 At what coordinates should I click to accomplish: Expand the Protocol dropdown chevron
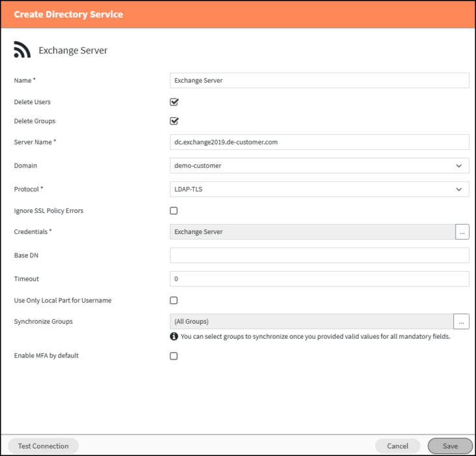click(x=458, y=189)
